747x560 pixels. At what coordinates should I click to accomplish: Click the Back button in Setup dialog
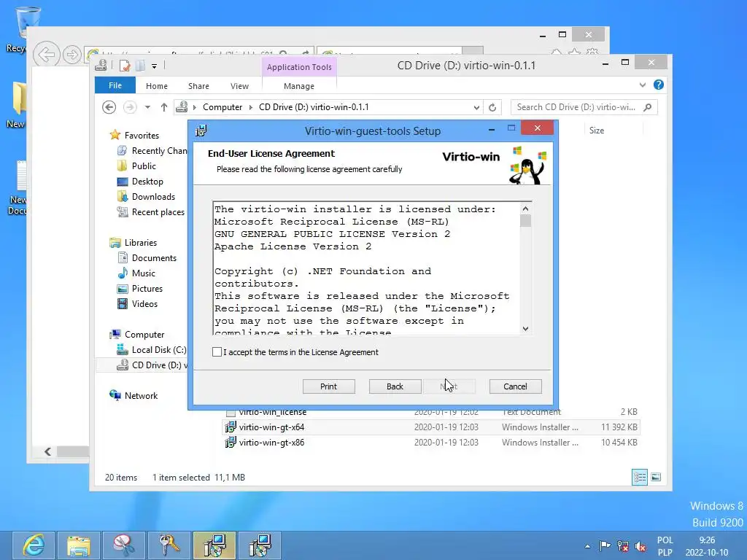click(x=395, y=386)
